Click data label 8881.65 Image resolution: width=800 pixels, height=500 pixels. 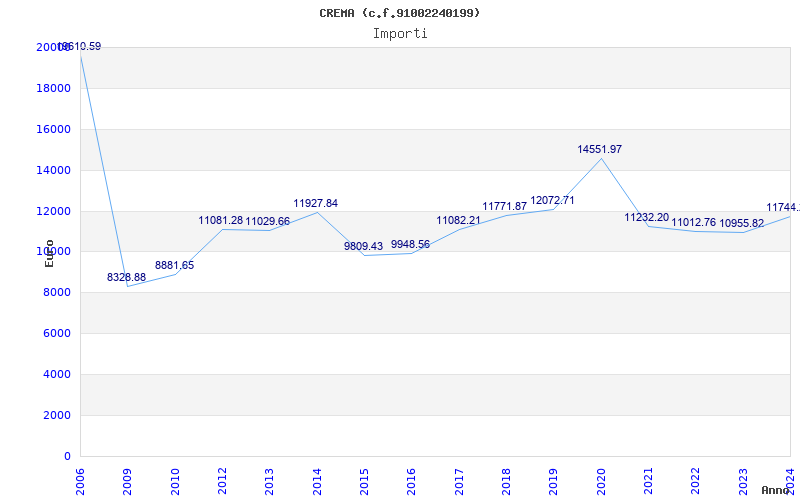coord(174,265)
